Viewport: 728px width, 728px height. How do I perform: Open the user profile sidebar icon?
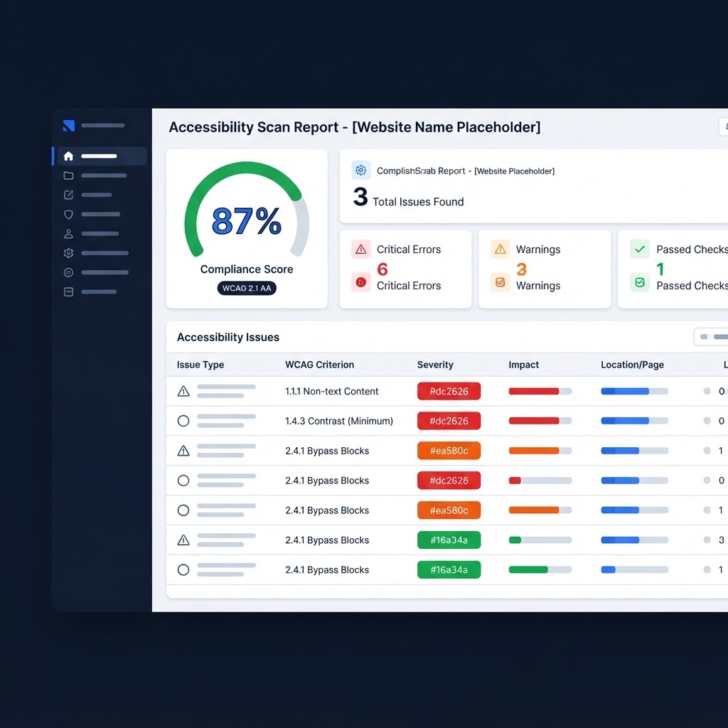(68, 233)
